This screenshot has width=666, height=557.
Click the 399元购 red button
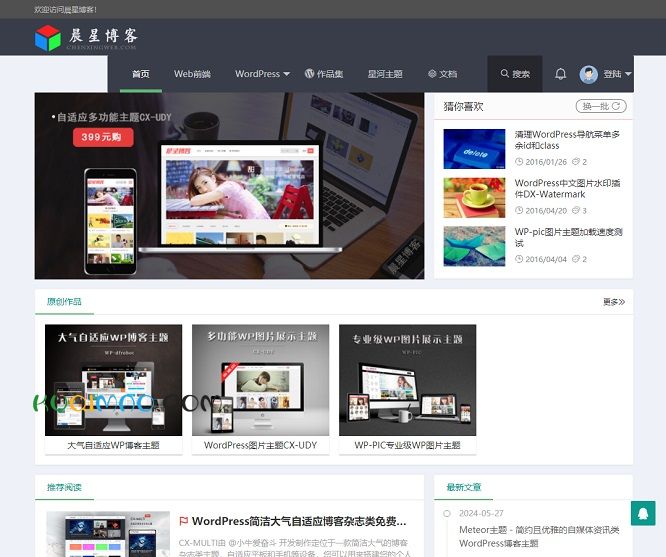(x=103, y=137)
